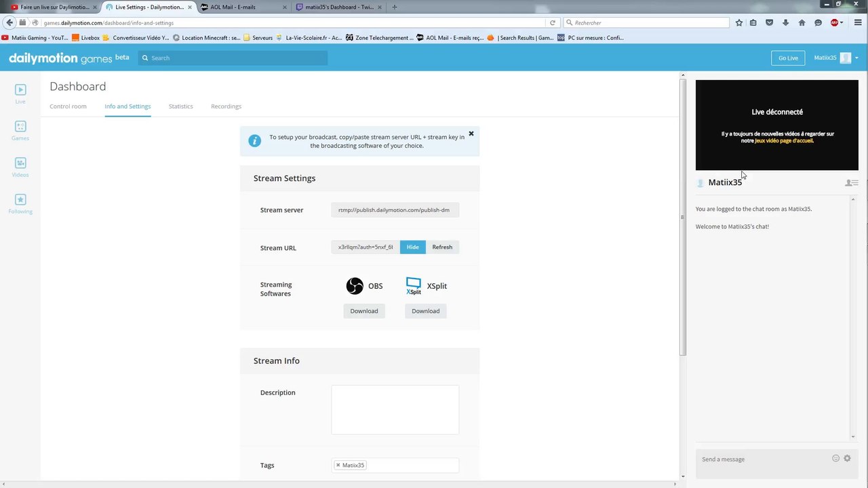Click the OBS software logo
Viewport: 868px width, 488px height.
tap(355, 286)
